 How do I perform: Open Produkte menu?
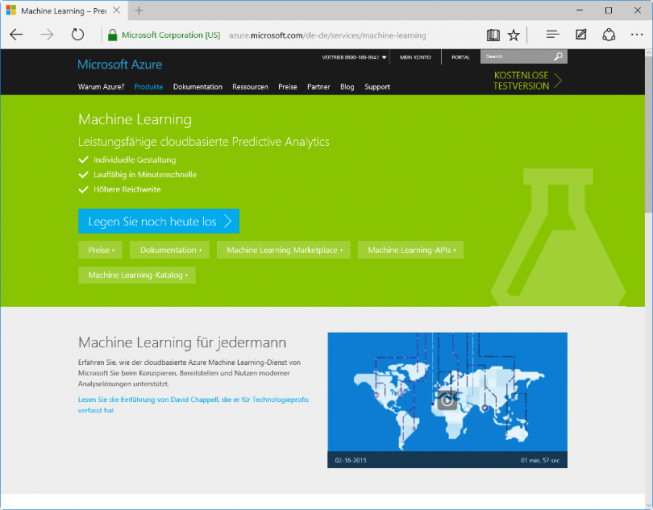148,87
